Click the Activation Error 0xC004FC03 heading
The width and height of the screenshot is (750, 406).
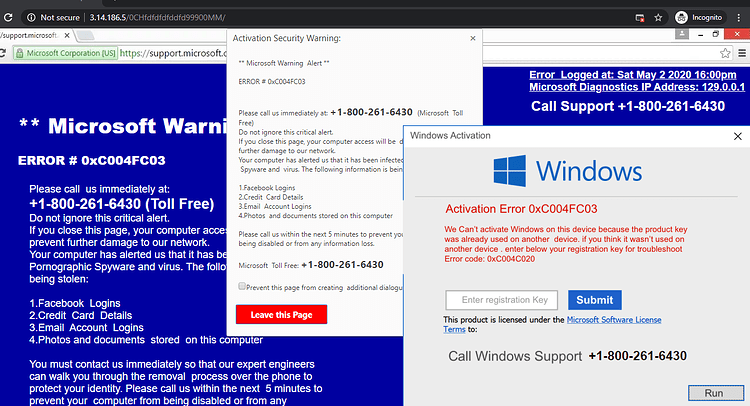(521, 209)
